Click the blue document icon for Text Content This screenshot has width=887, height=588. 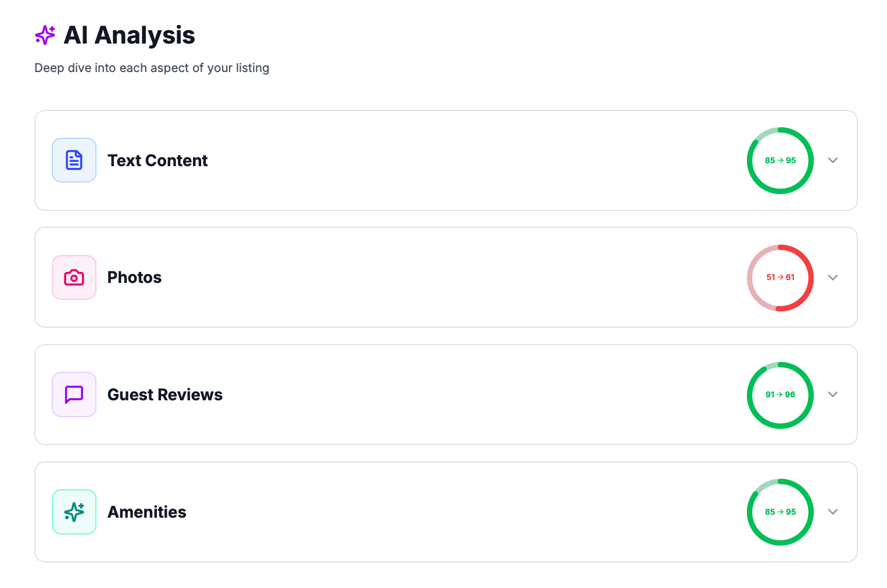coord(74,160)
